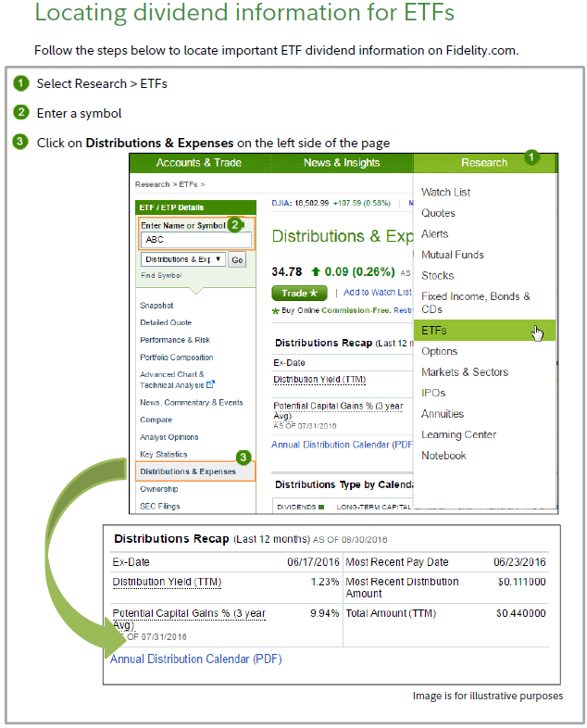Click the step 1 badge on Research tab
587x728 pixels.
click(531, 157)
